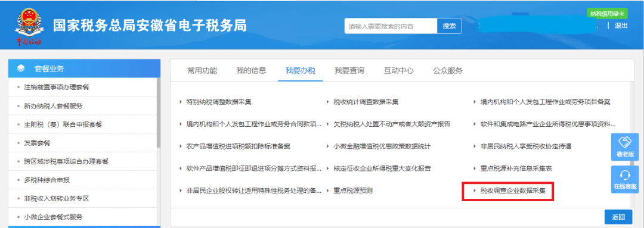Open 特别纳税调整数据采集
Image resolution: width=644 pixels, height=228 pixels.
219,102
